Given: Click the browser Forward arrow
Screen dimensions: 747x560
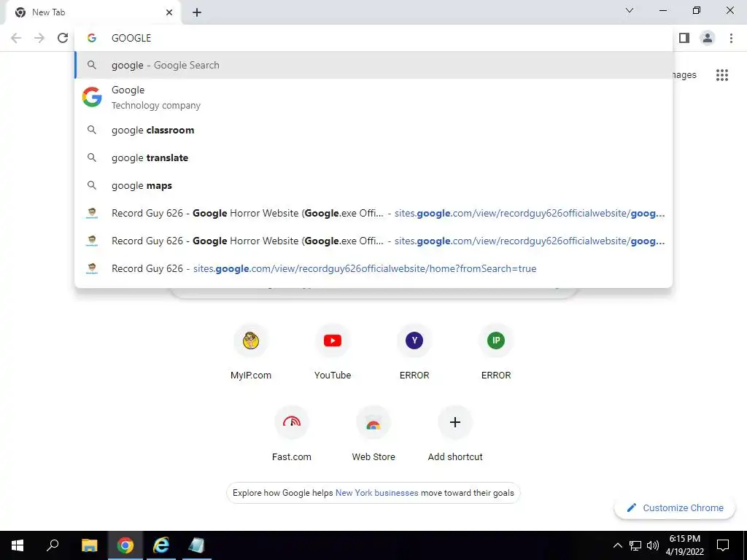Looking at the screenshot, I should [x=39, y=38].
